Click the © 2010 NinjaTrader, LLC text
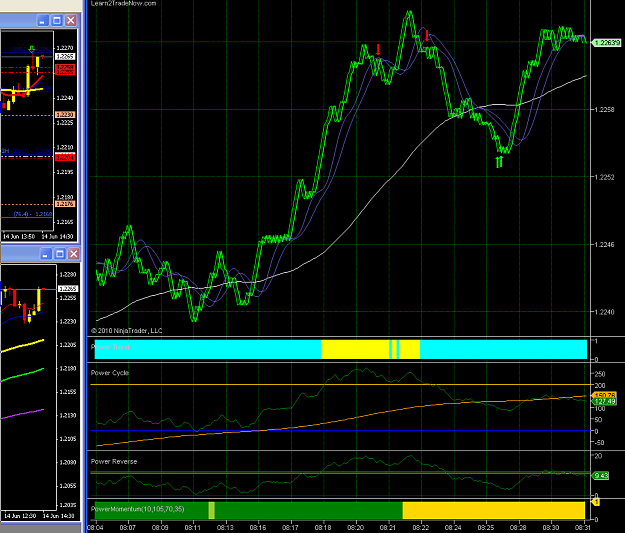Image resolution: width=625 pixels, height=533 pixels. pyautogui.click(x=127, y=330)
